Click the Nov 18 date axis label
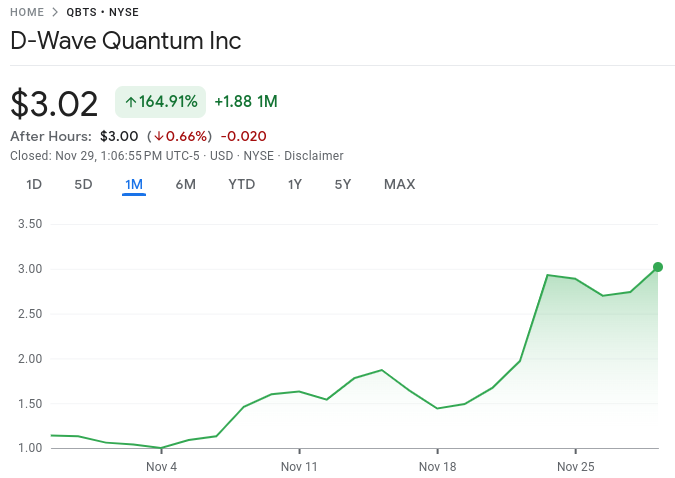 click(437, 467)
